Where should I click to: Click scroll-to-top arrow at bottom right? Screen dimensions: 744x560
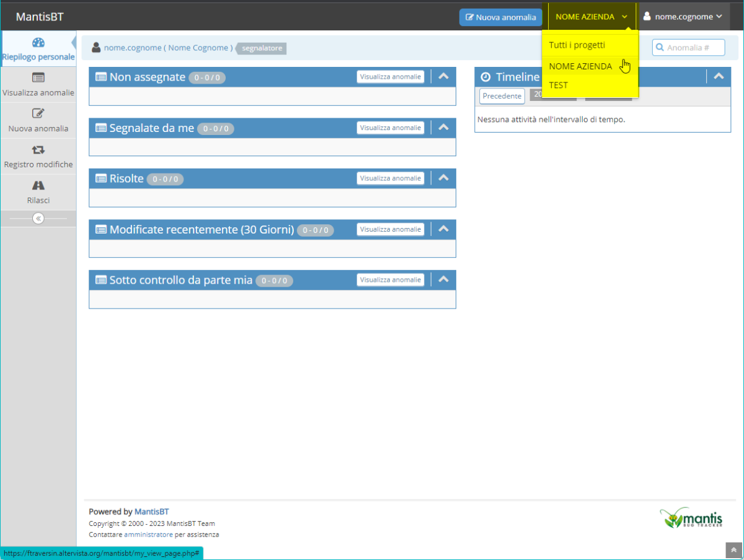733,550
